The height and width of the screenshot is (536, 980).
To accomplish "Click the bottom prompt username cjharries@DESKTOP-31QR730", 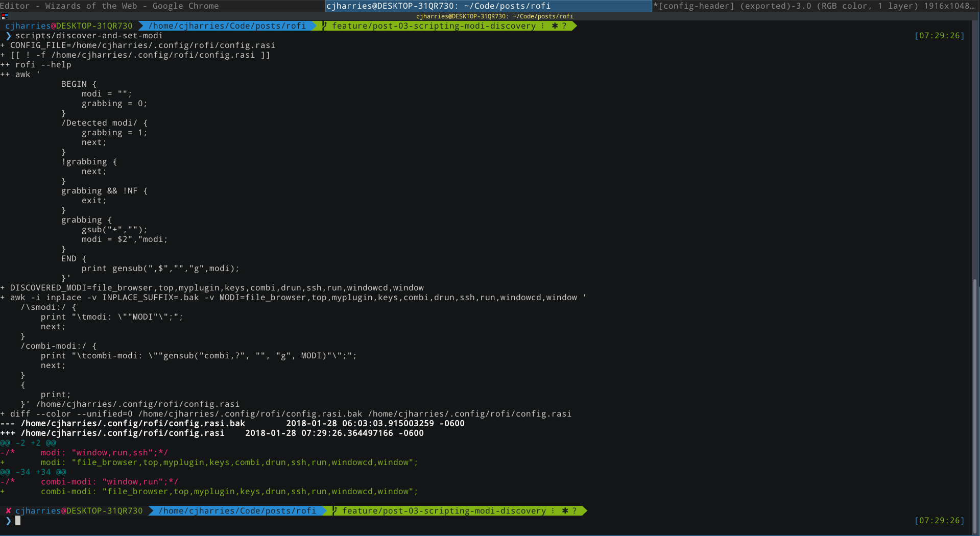I will coord(79,511).
